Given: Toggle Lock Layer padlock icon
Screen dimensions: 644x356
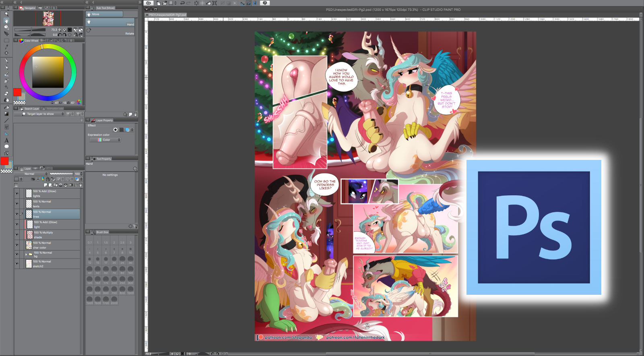Looking at the screenshot, I should [x=48, y=179].
